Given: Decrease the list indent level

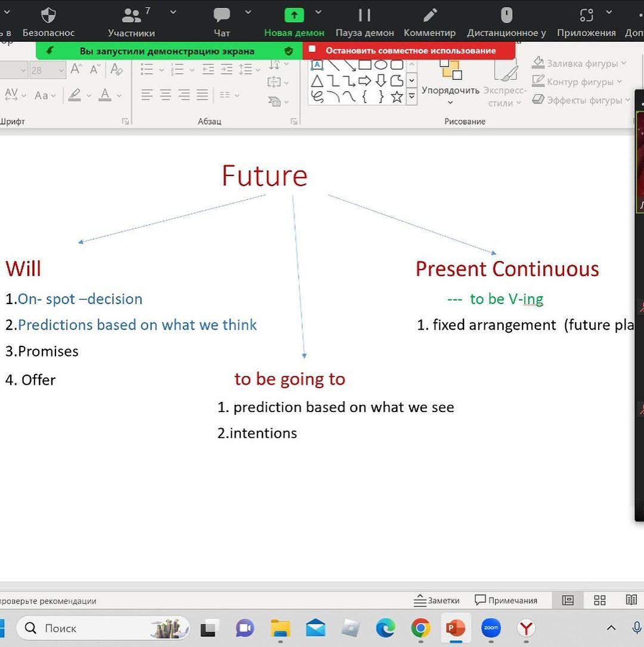Looking at the screenshot, I should point(208,69).
